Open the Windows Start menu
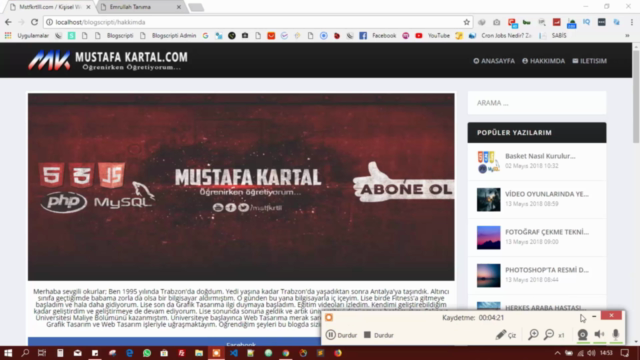Viewport: 640px width, 360px height. (8, 353)
